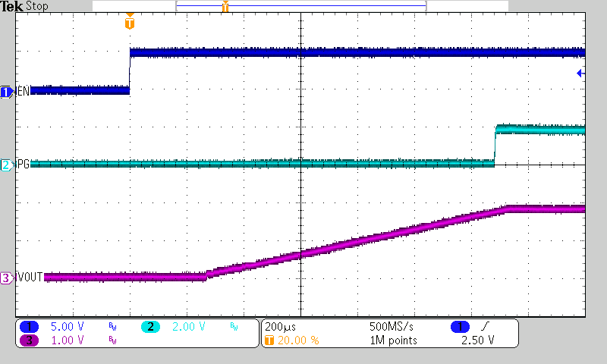This screenshot has width=607, height=364.
Task: Click the rising edge trigger slope icon
Action: (484, 326)
